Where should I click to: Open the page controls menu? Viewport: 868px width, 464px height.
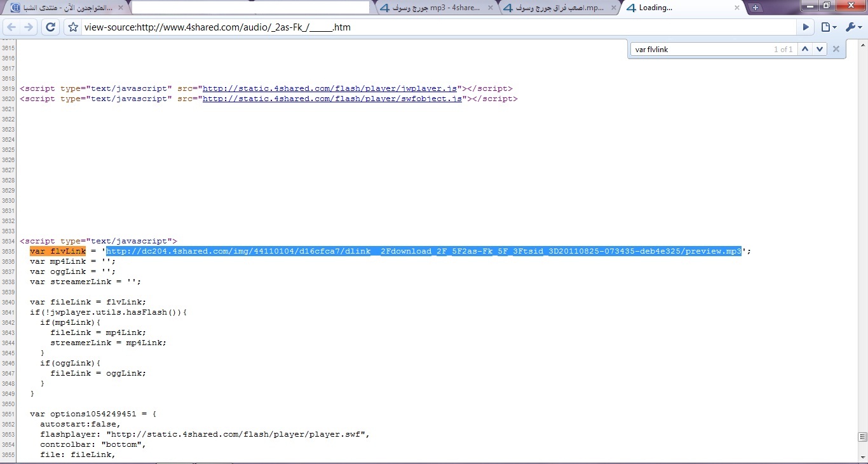[829, 27]
